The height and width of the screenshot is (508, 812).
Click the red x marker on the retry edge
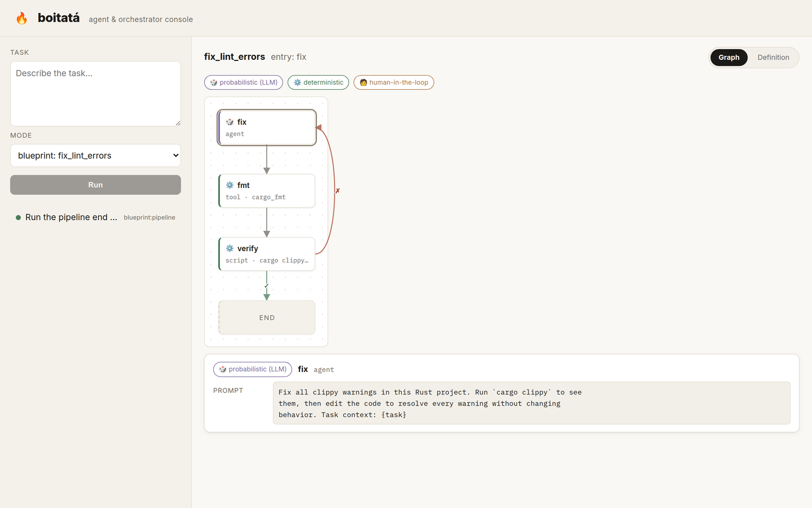click(x=337, y=191)
